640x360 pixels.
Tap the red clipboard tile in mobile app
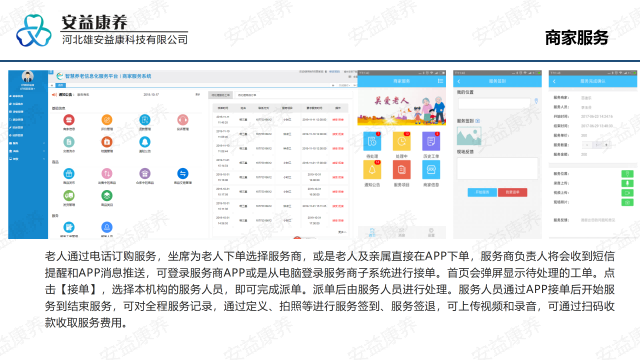(x=402, y=170)
